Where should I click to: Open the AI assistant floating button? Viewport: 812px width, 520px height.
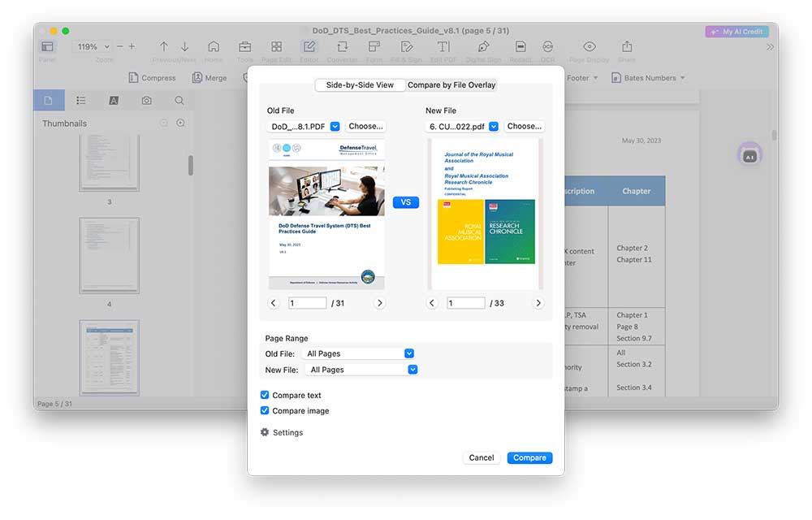pos(749,155)
